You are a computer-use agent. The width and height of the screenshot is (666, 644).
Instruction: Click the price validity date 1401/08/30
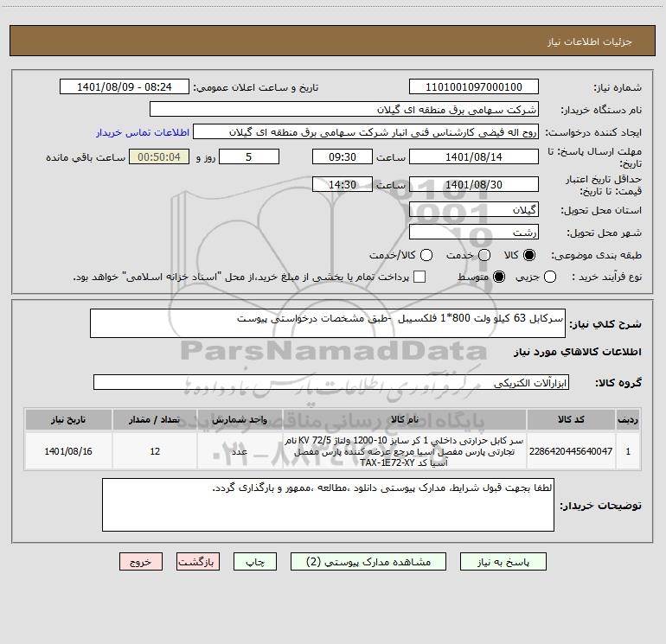coord(474,184)
